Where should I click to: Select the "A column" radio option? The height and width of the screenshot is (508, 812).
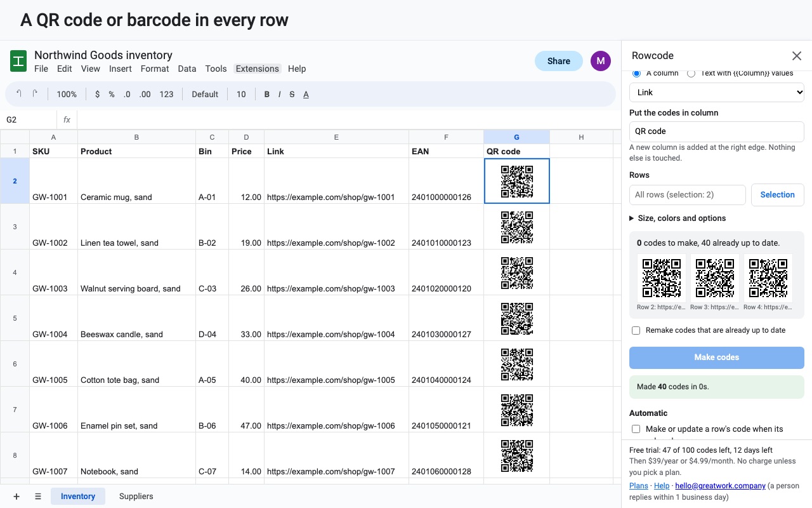click(636, 74)
